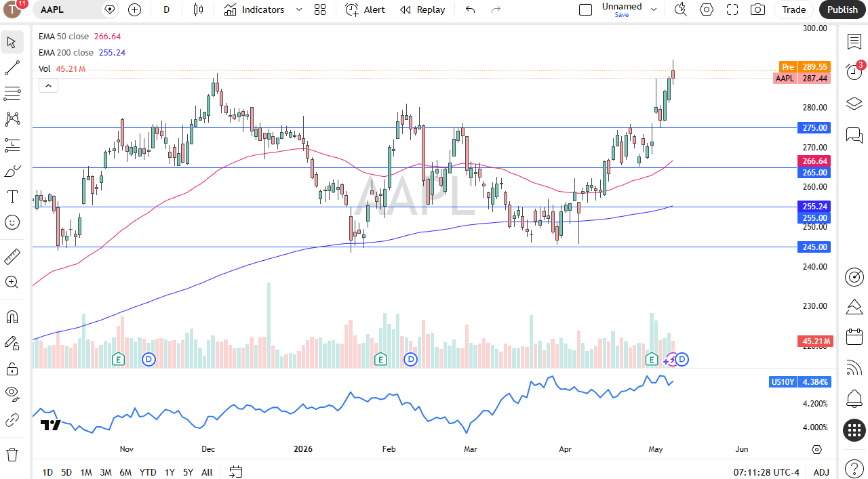
Task: Open the Fibonacci retracement tools
Action: pos(12,93)
